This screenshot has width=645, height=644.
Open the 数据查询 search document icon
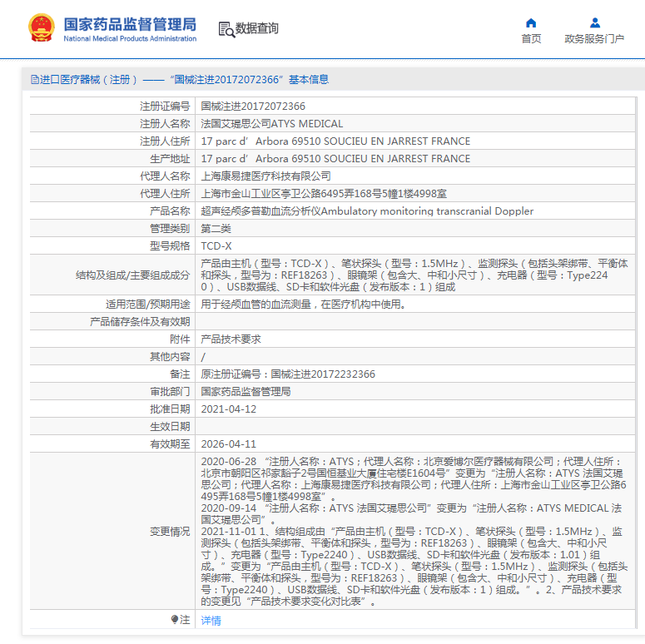point(226,29)
